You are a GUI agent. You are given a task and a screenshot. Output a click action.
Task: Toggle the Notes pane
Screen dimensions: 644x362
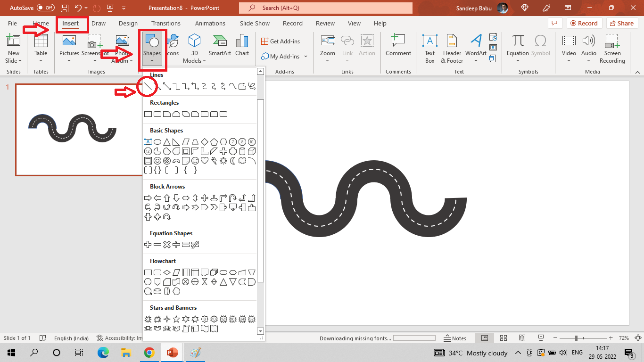click(x=455, y=338)
